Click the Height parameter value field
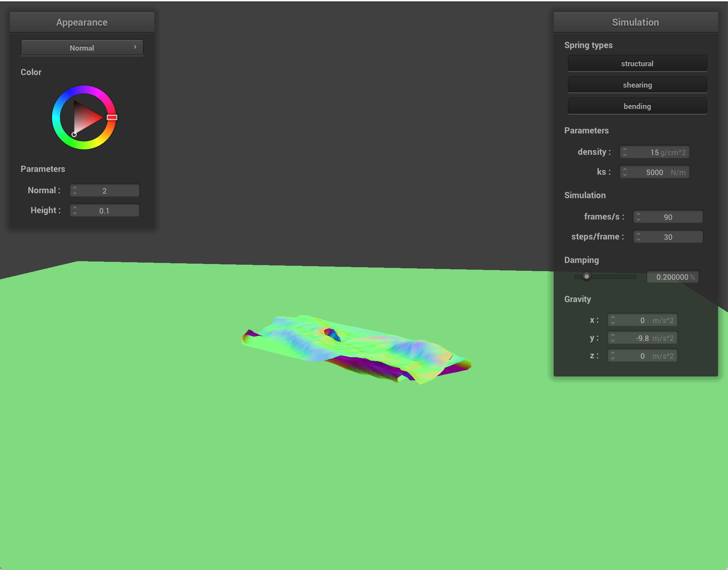The image size is (728, 570). coord(104,211)
